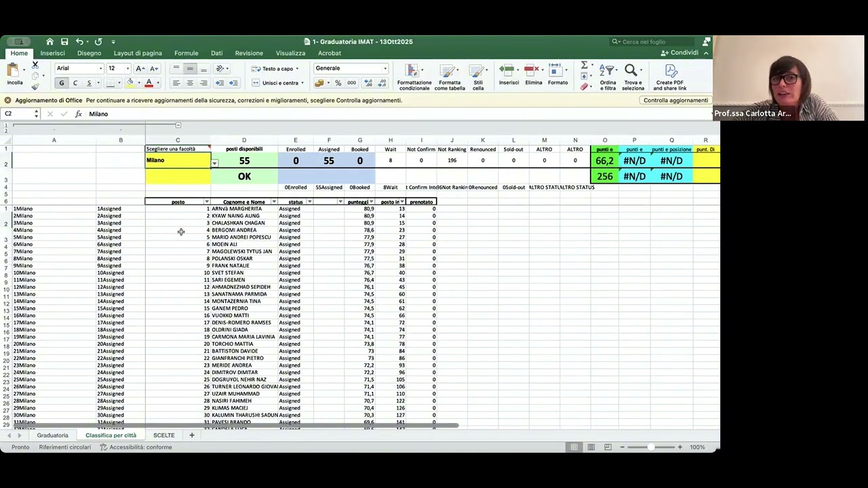Toggle underline S formatting
Image resolution: width=868 pixels, height=488 pixels.
[x=89, y=83]
